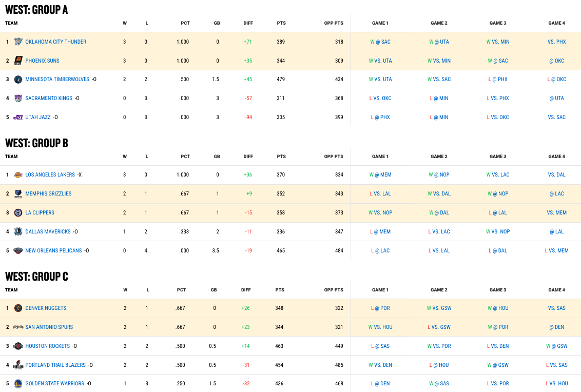Image resolution: width=581 pixels, height=392 pixels.
Task: Open the New Orleans Pelicans team link
Action: 53,250
